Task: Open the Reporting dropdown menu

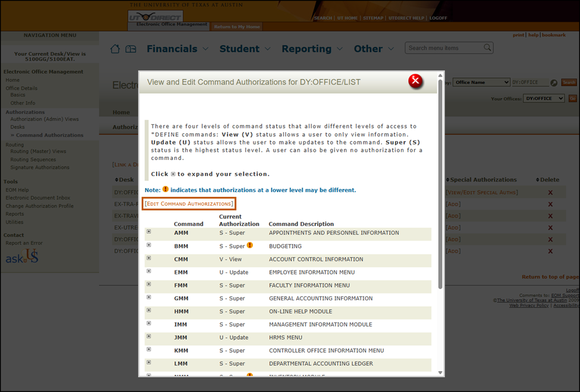Action: [x=312, y=49]
